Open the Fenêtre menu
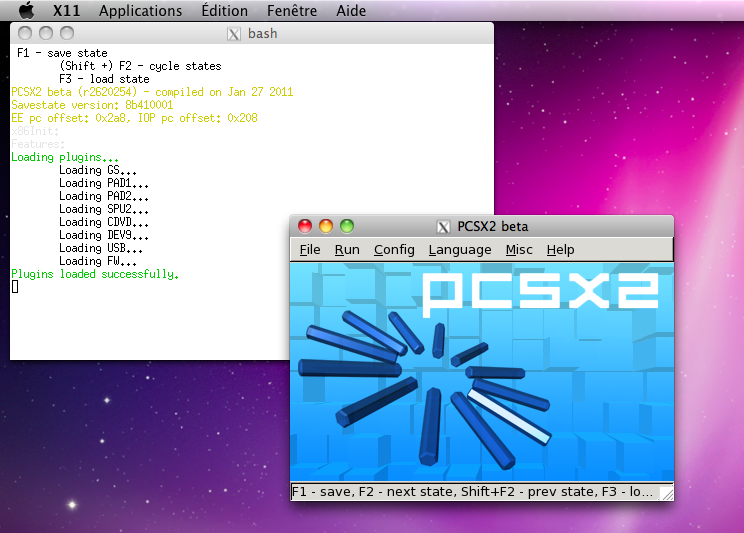The image size is (744, 533). pos(292,10)
